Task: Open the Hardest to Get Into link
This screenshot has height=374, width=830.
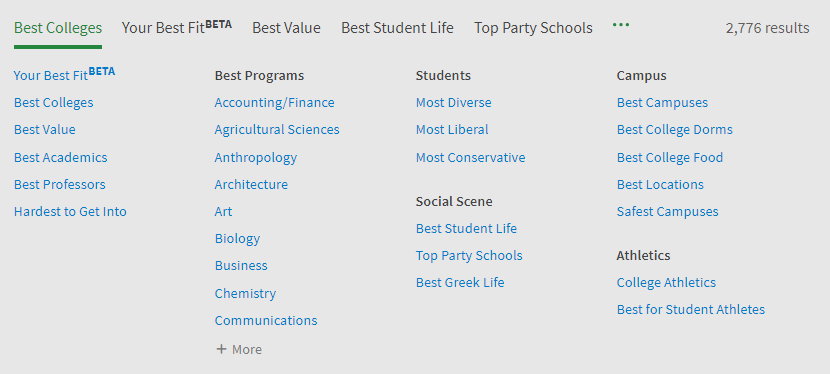Action: point(70,212)
